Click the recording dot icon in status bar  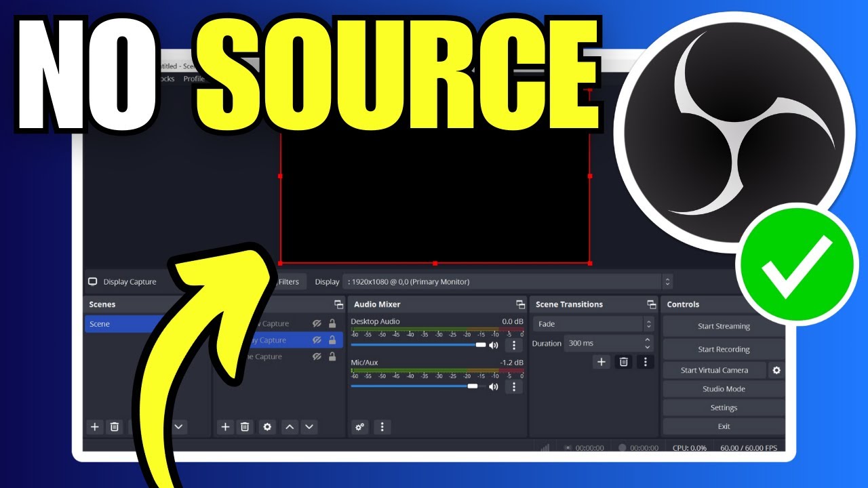623,447
